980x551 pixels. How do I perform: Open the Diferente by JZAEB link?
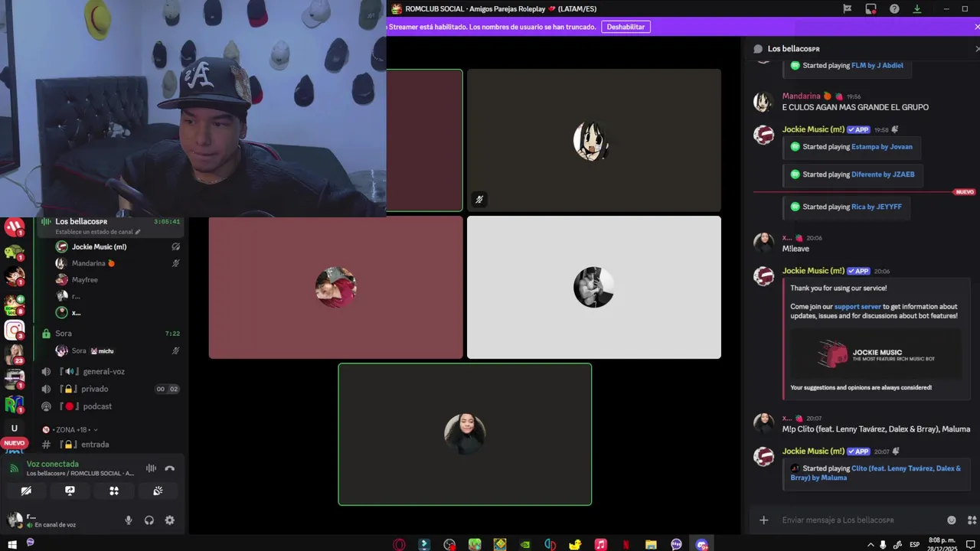[883, 174]
